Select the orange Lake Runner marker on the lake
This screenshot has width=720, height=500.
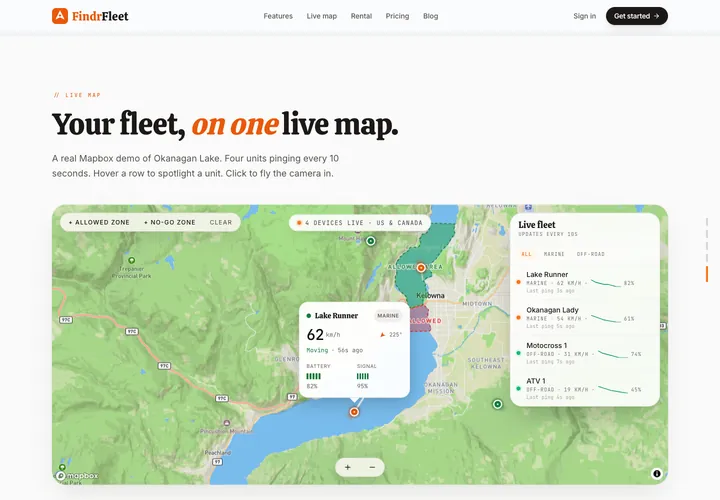tap(354, 412)
